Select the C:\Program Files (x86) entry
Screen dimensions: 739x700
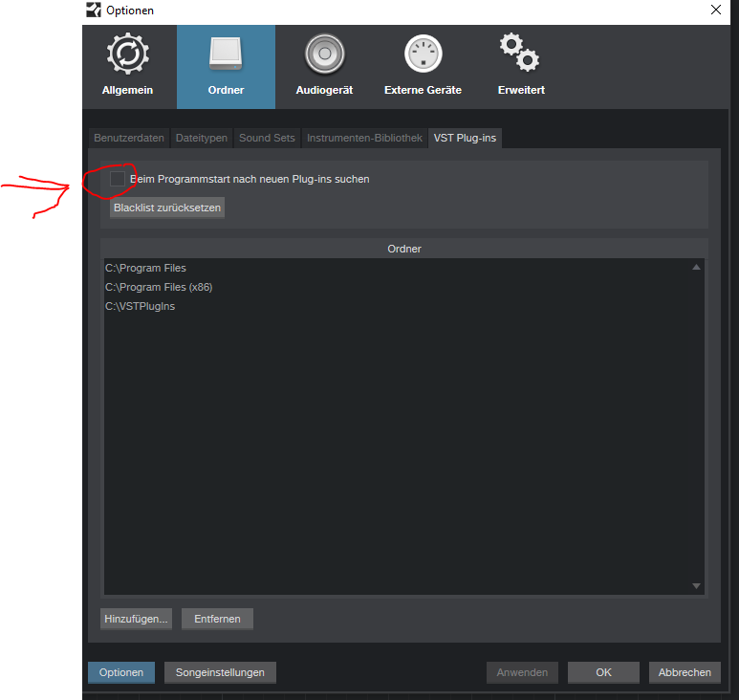click(159, 287)
